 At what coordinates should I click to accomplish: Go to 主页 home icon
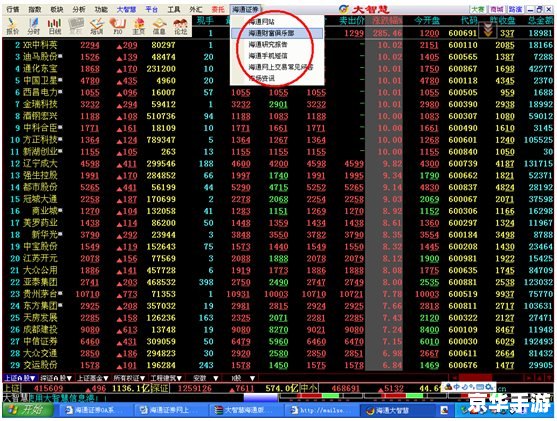[x=139, y=26]
